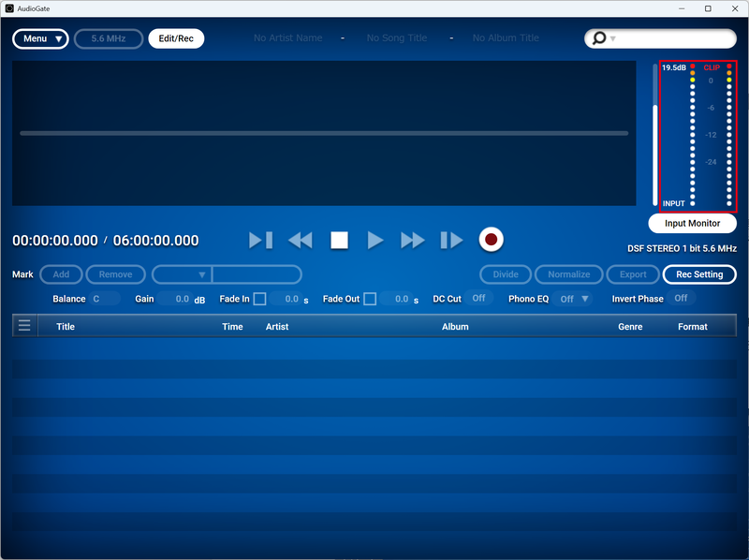Viewport: 749px width, 560px height.
Task: Open the Rec Setting dialog
Action: pos(699,274)
